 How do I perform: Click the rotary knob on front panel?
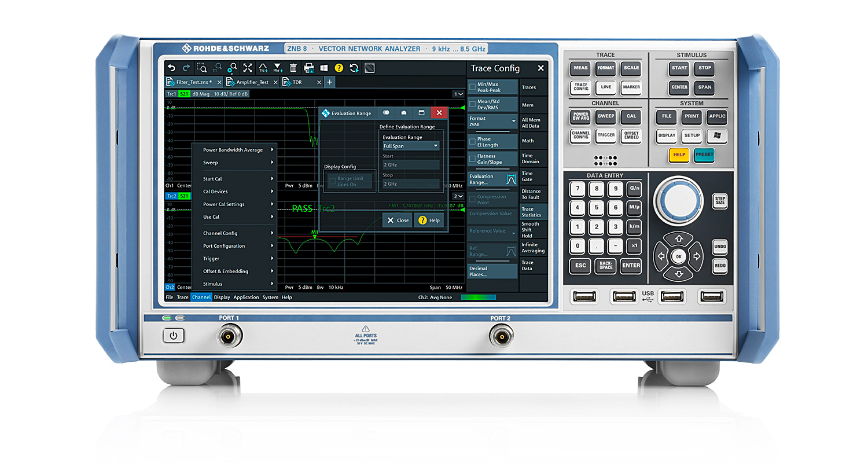pyautogui.click(x=679, y=201)
